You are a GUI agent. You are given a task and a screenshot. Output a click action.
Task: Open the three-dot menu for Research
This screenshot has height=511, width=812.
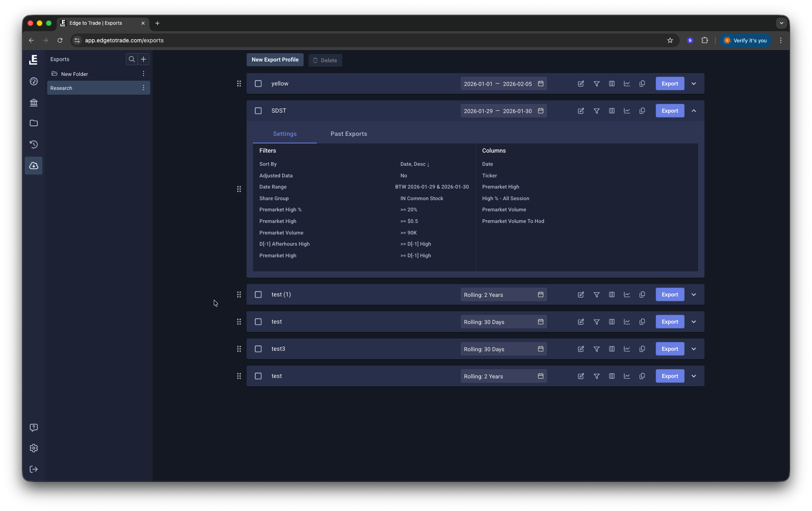(x=143, y=87)
